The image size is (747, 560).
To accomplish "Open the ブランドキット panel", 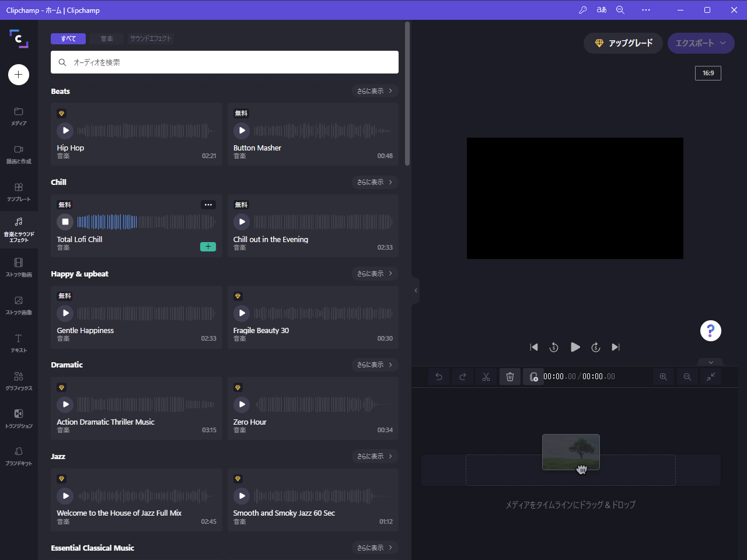I will click(19, 457).
